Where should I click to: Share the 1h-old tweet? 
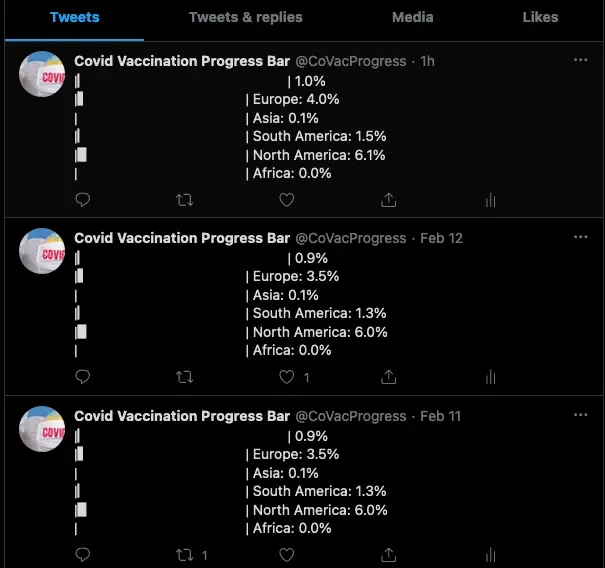pos(389,200)
